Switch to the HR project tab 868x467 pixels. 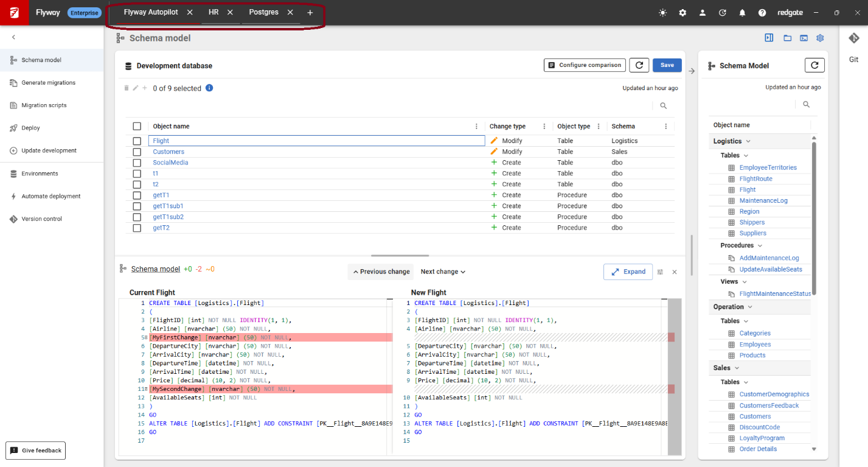coord(214,12)
